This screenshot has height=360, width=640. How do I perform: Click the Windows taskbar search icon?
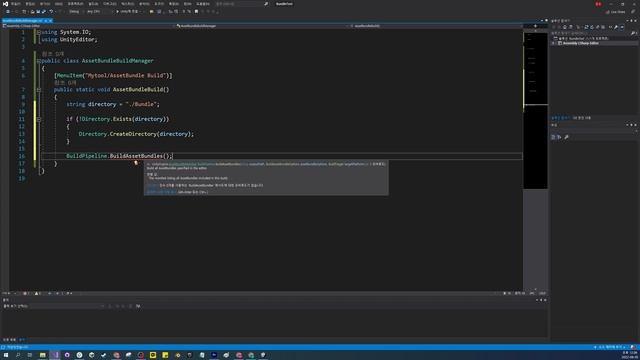point(18,355)
